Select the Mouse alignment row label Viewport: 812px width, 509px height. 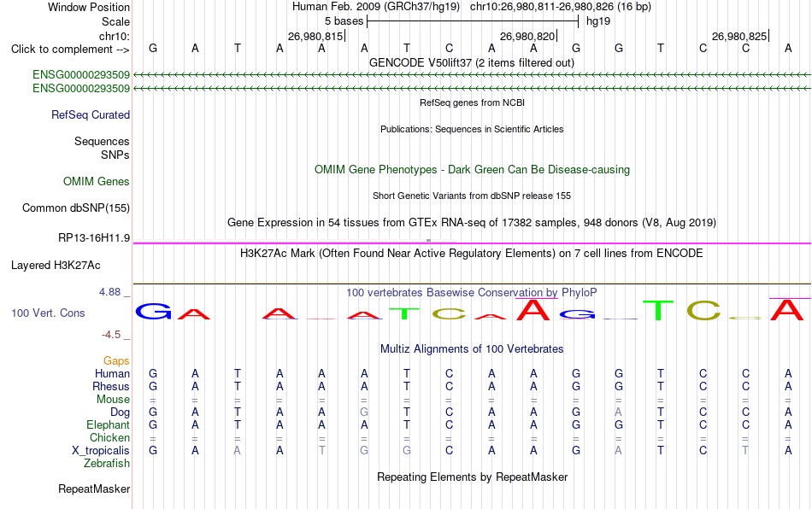113,400
